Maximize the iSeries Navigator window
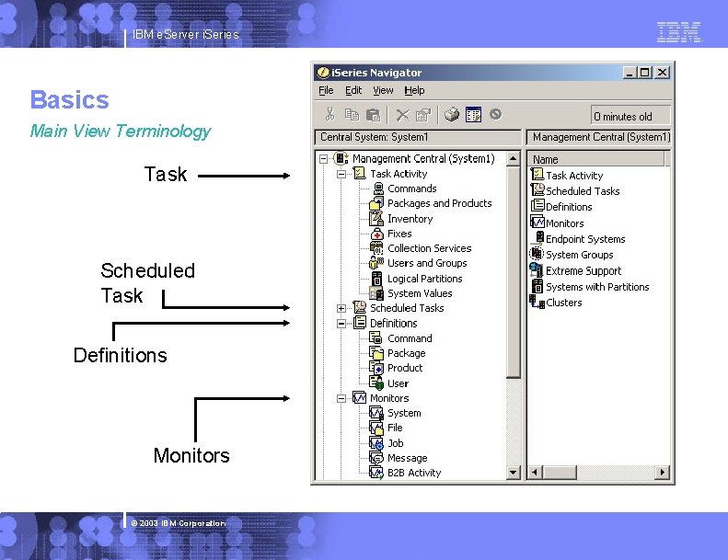Image resolution: width=728 pixels, height=560 pixels. (x=645, y=73)
